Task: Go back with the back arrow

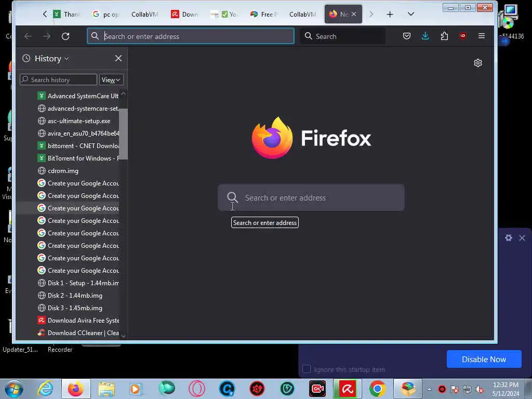Action: click(28, 36)
